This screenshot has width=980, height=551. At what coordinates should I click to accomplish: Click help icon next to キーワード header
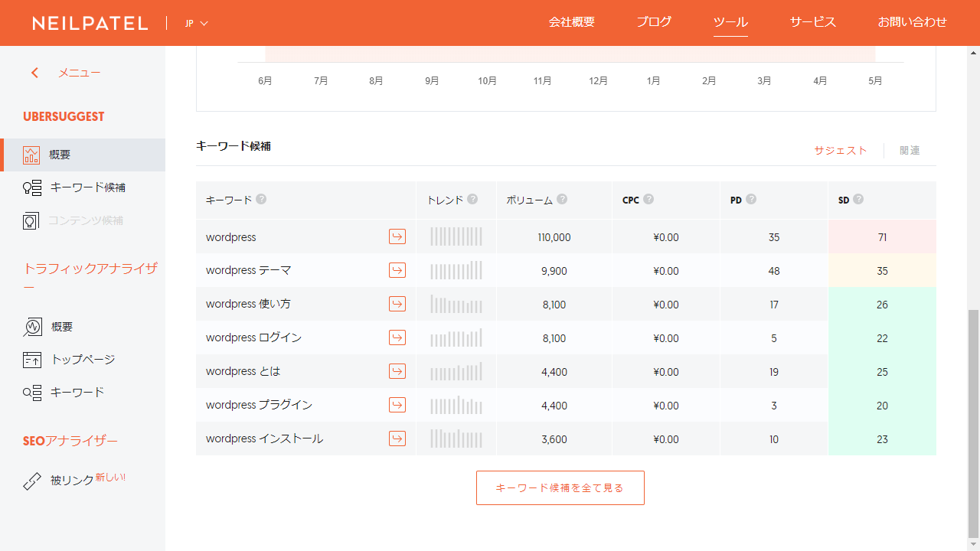tap(261, 199)
